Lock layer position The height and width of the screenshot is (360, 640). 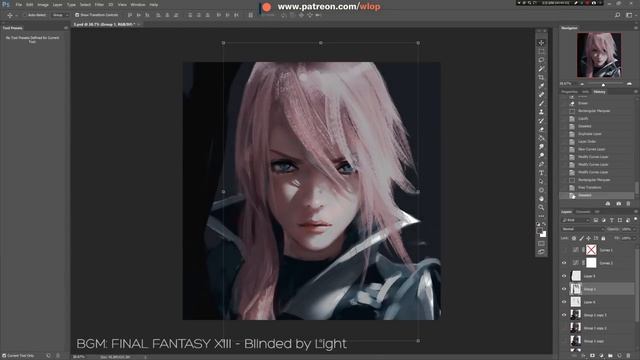click(x=589, y=238)
